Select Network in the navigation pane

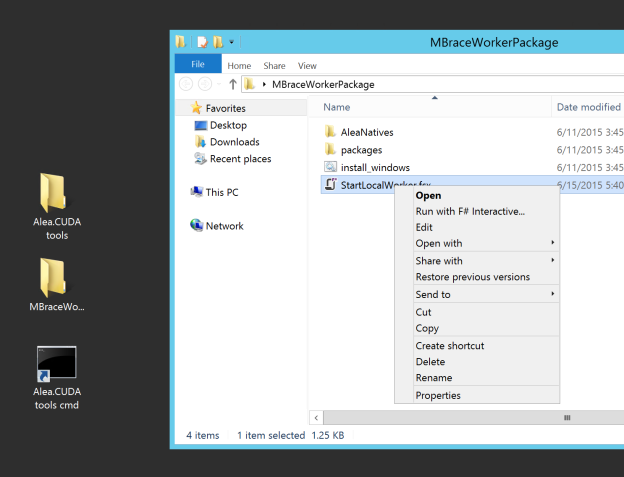coord(224,226)
